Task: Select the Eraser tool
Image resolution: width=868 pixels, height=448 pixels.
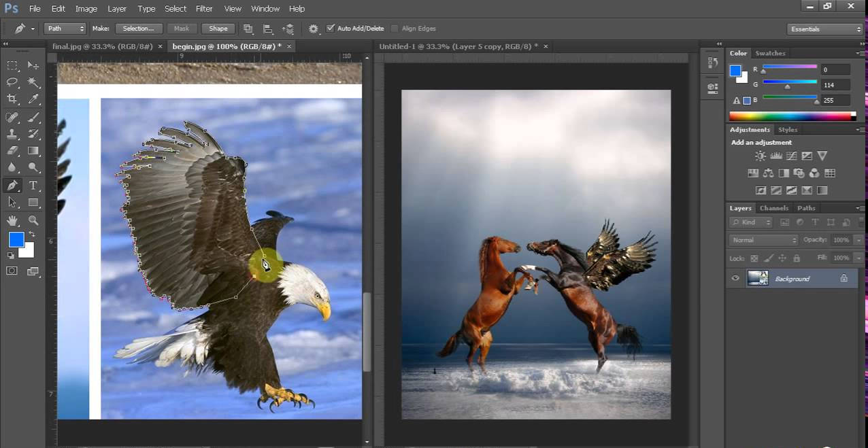Action: click(x=11, y=150)
